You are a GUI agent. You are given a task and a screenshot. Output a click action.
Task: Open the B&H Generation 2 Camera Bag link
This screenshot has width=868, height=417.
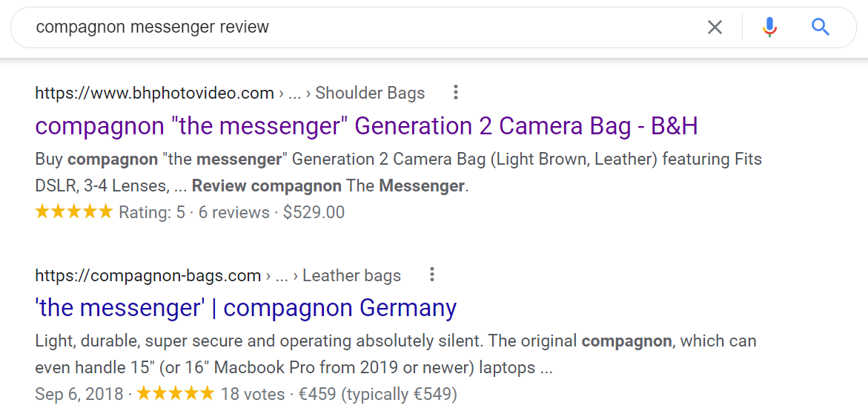[x=366, y=126]
